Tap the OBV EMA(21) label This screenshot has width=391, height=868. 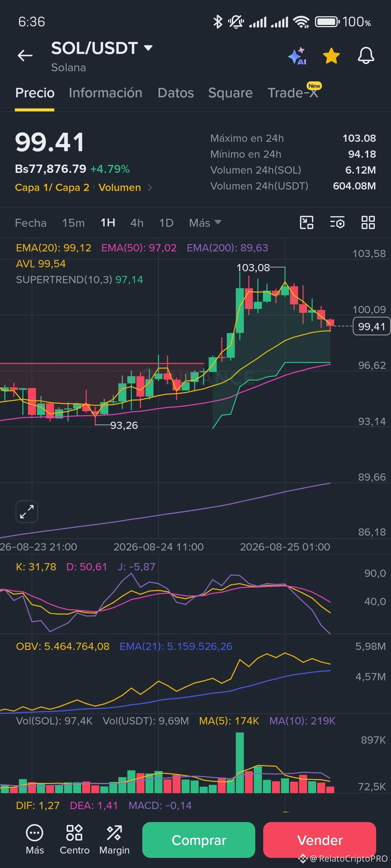coord(176,646)
